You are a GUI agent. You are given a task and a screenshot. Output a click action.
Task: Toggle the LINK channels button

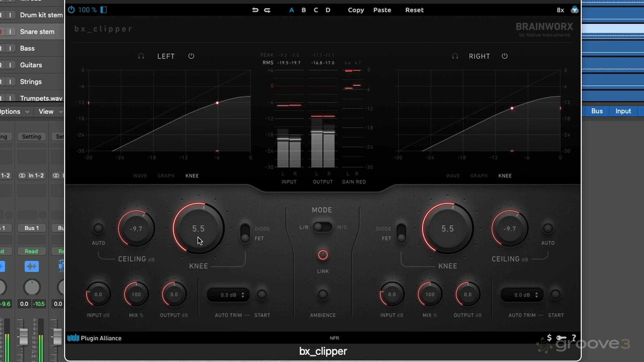click(x=323, y=255)
